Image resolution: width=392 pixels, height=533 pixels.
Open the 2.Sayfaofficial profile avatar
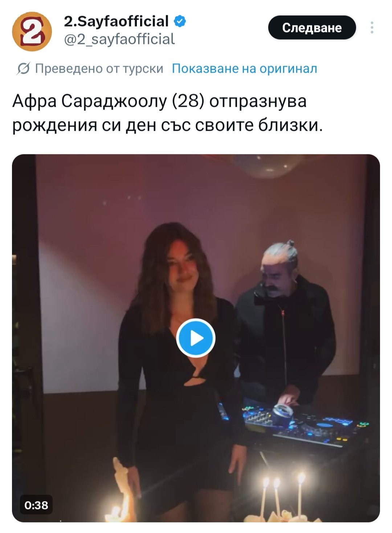[32, 32]
